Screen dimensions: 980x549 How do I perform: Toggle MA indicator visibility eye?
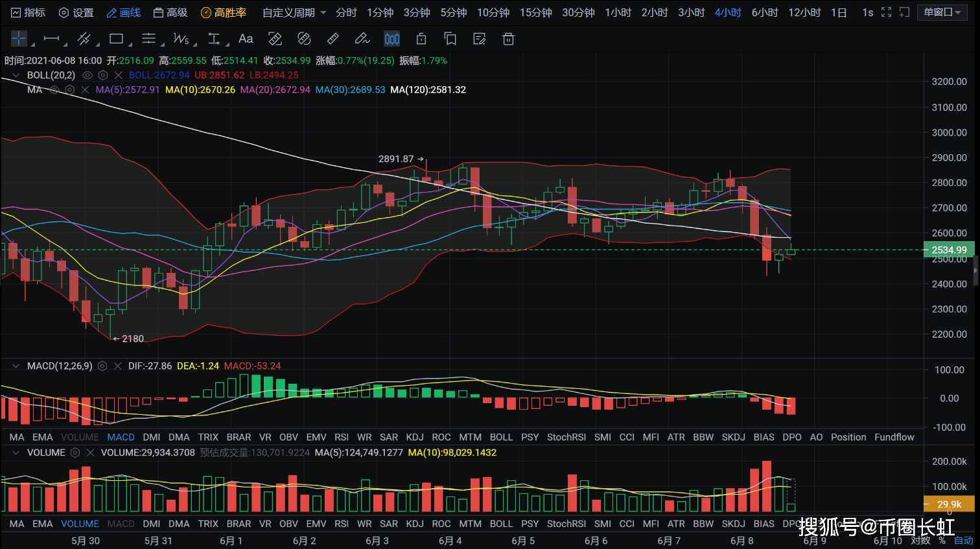(54, 89)
